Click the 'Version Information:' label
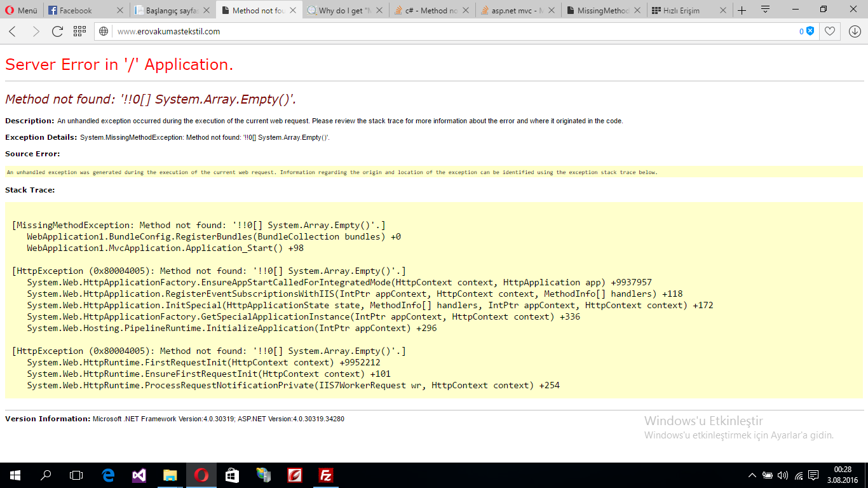The height and width of the screenshot is (488, 868). coord(48,419)
